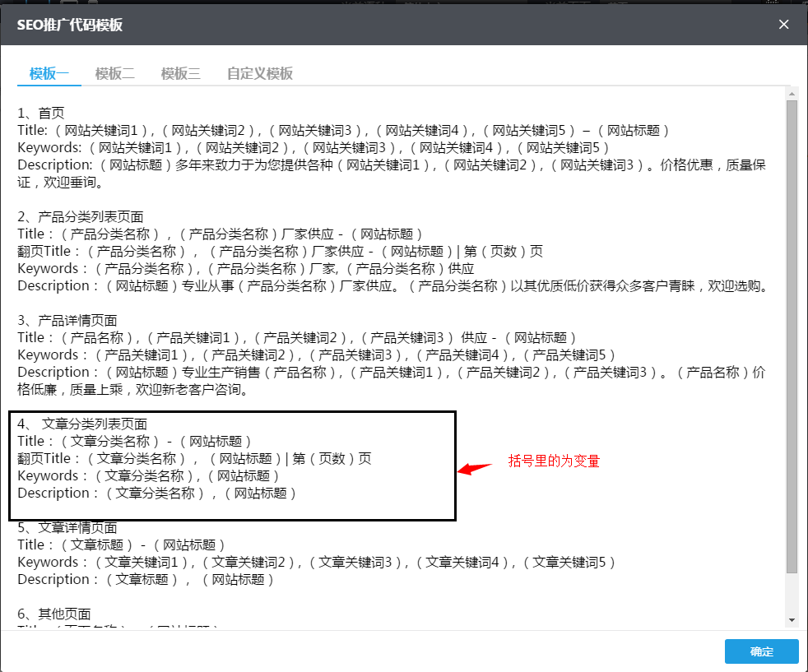
Task: Click the 翻页Title line in section 2
Action: click(x=165, y=251)
